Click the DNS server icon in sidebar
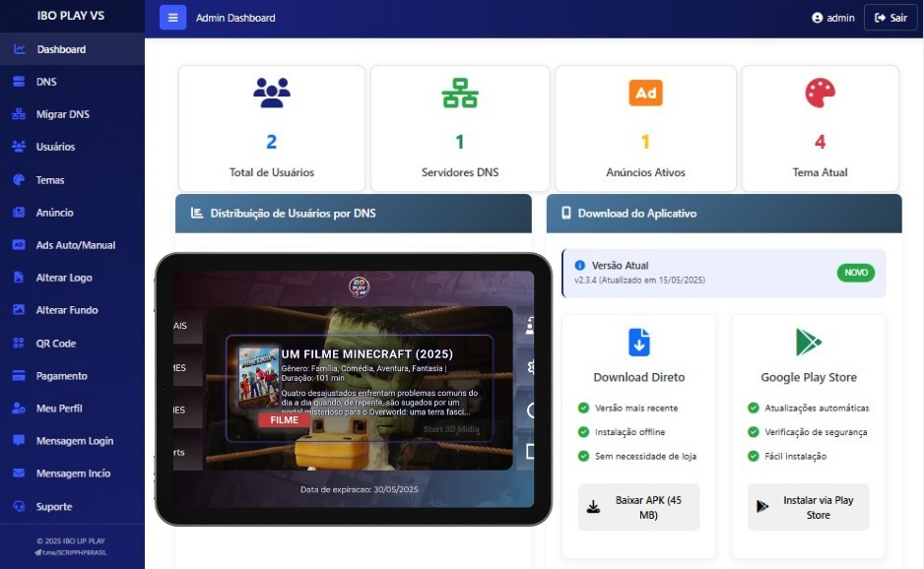This screenshot has height=569, width=924. pyautogui.click(x=19, y=82)
